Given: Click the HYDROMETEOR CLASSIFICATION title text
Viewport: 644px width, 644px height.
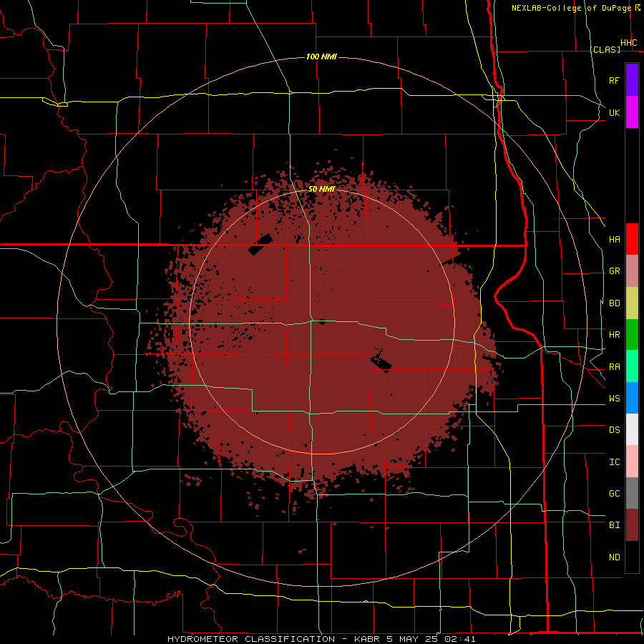Looking at the screenshot, I should [251, 639].
